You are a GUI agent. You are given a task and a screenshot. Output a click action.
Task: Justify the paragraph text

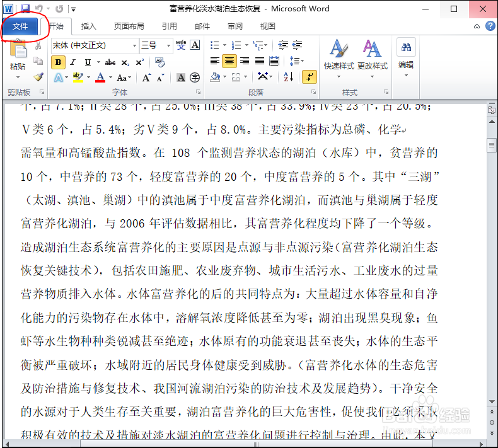pos(260,61)
